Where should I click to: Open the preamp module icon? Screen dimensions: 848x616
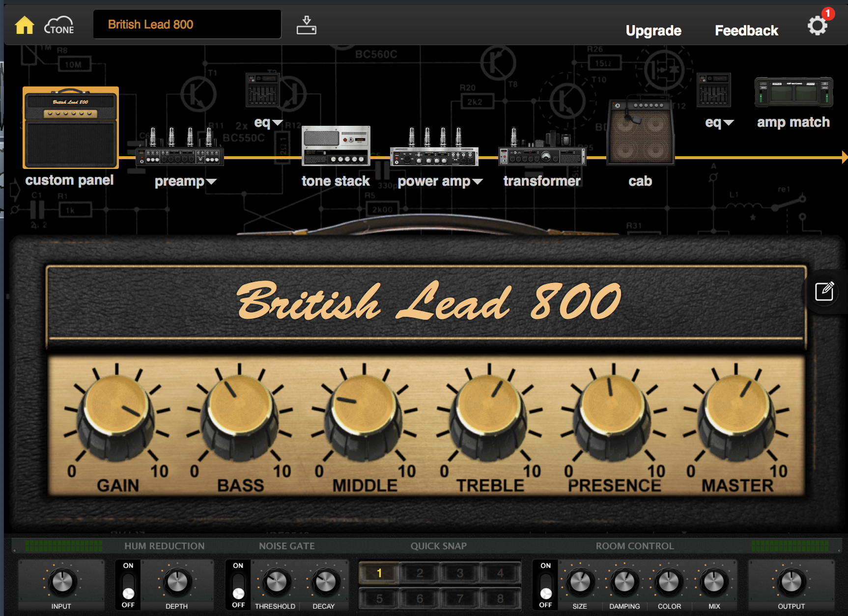pos(180,146)
